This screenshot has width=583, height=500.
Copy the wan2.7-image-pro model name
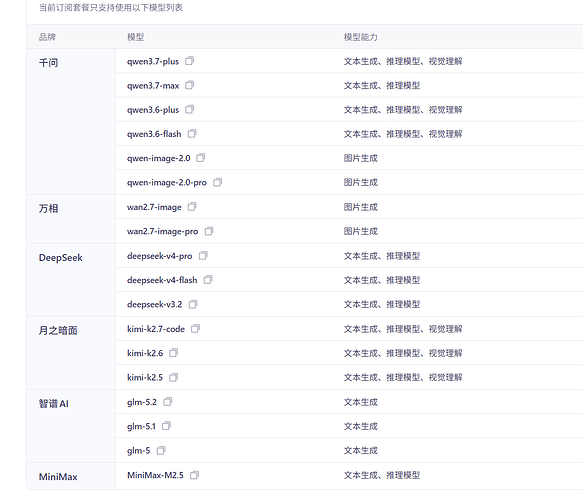pyautogui.click(x=209, y=231)
